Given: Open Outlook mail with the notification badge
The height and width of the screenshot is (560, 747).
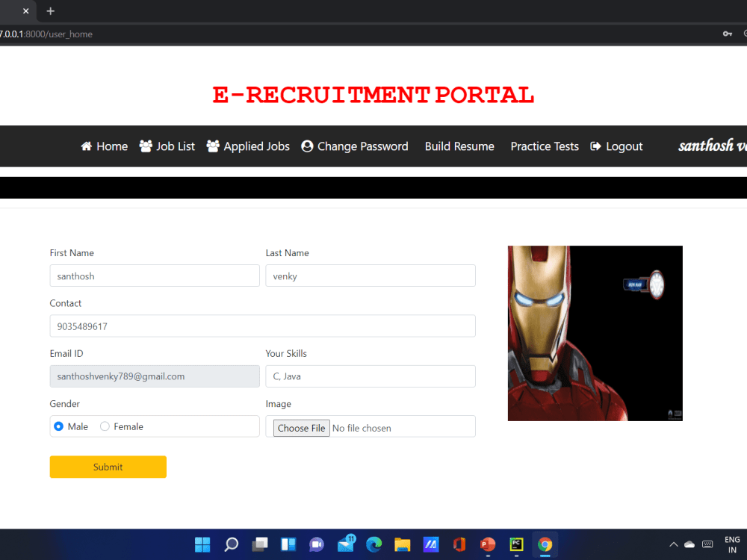Looking at the screenshot, I should click(x=346, y=544).
